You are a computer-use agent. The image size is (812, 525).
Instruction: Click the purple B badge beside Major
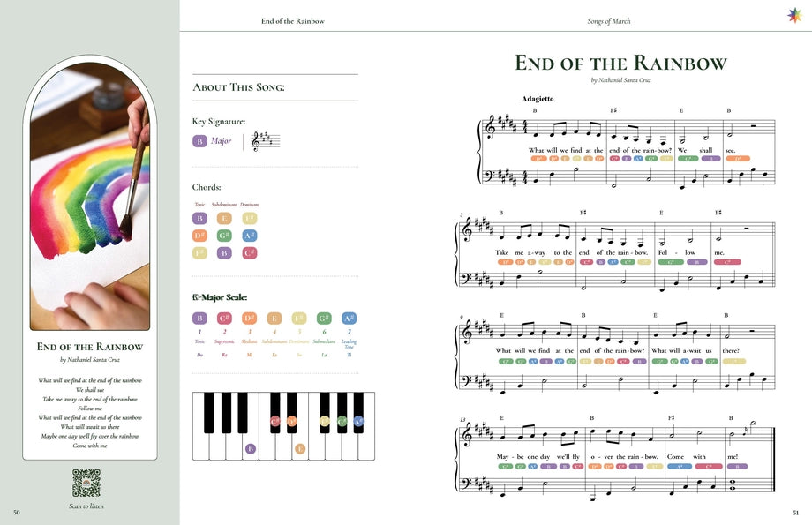click(199, 140)
